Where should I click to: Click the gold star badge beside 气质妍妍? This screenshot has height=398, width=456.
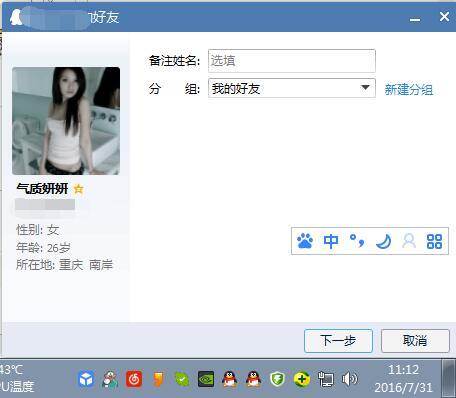[x=79, y=189]
